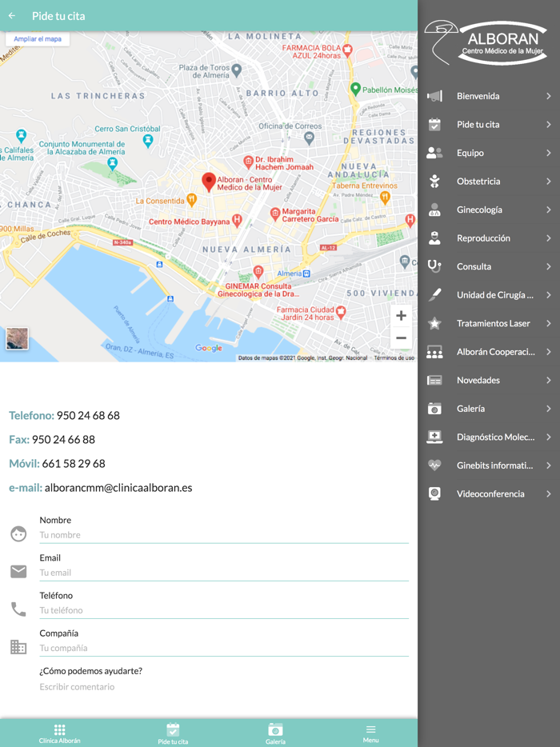Open the Novedades menu item
The height and width of the screenshot is (747, 560).
coord(489,380)
